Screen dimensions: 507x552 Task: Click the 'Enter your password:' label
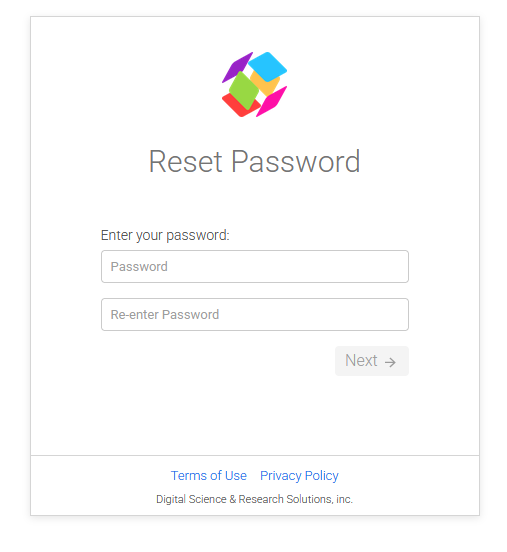tap(165, 235)
